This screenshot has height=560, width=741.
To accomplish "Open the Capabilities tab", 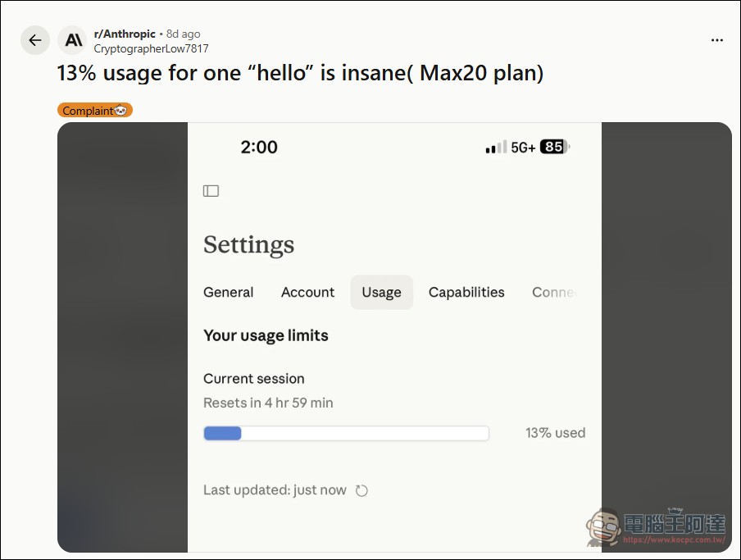I will (x=466, y=292).
